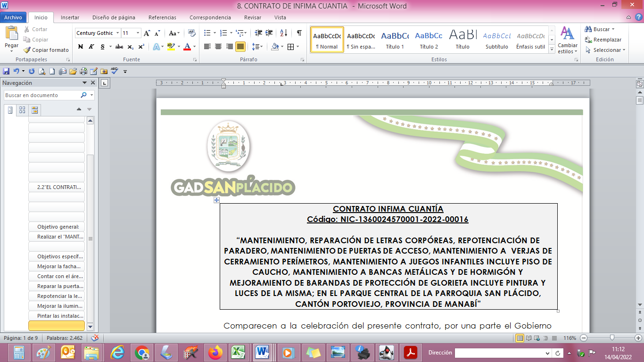The width and height of the screenshot is (644, 362).
Task: Click the Buscar en documento search field
Action: click(41, 95)
